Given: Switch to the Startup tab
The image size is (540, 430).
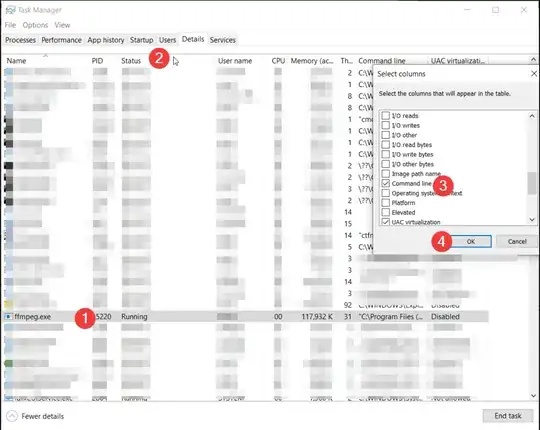Looking at the screenshot, I should coord(142,40).
